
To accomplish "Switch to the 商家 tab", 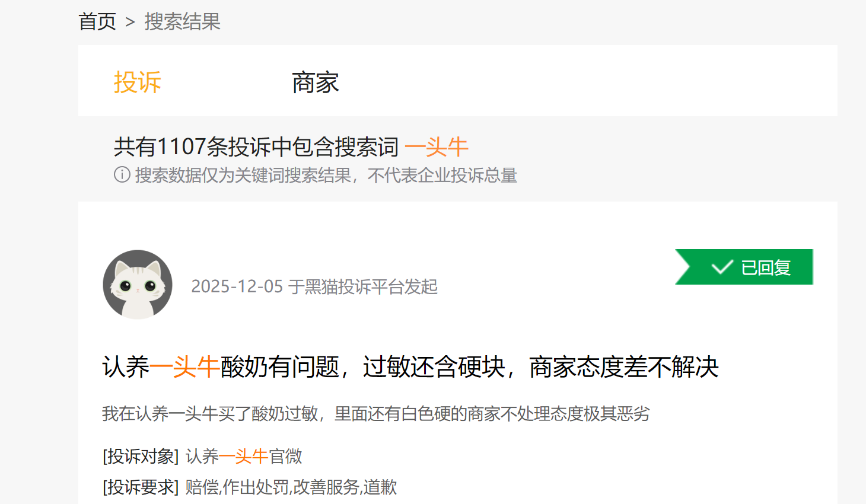I will point(316,82).
